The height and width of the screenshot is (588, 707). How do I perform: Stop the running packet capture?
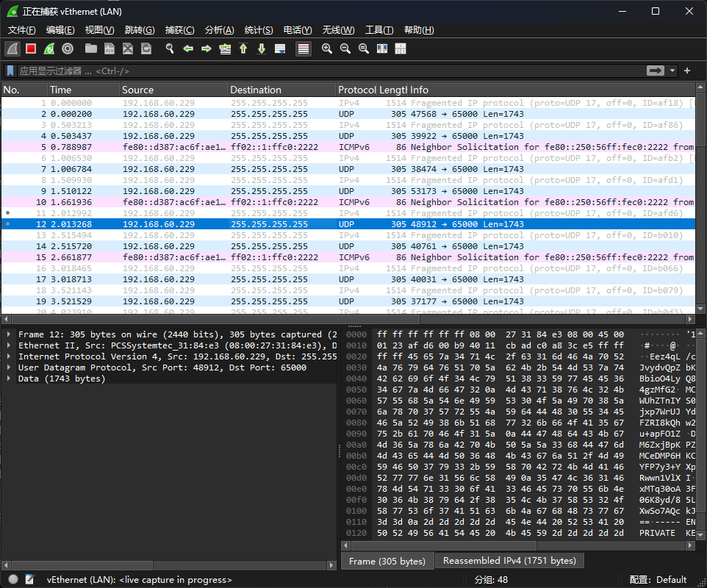31,49
